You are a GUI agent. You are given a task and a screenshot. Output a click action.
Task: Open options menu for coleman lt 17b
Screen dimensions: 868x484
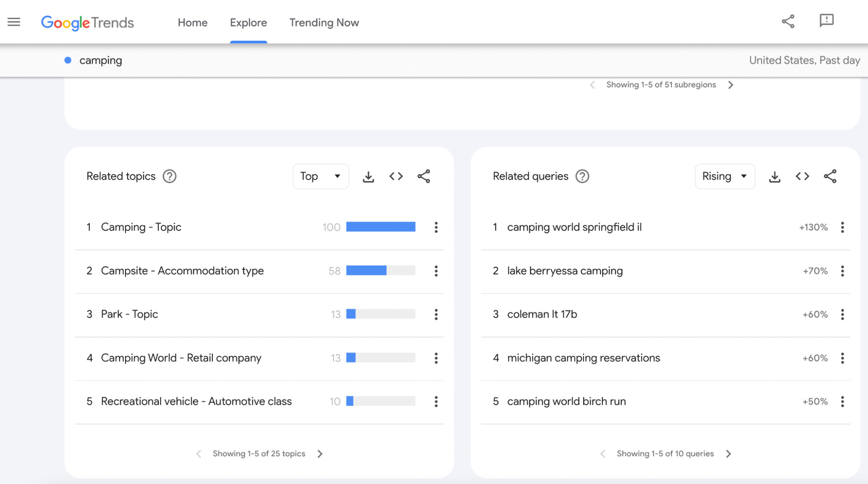(x=842, y=314)
